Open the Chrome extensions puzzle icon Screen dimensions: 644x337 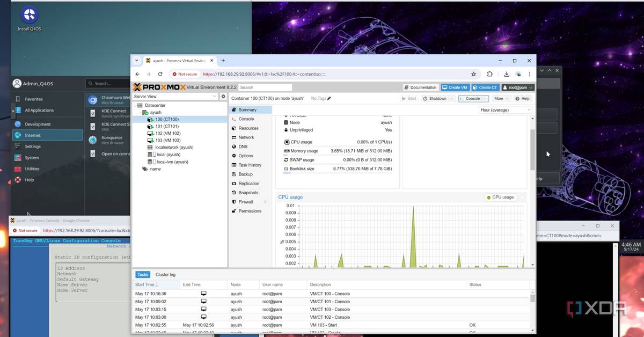pyautogui.click(x=490, y=74)
